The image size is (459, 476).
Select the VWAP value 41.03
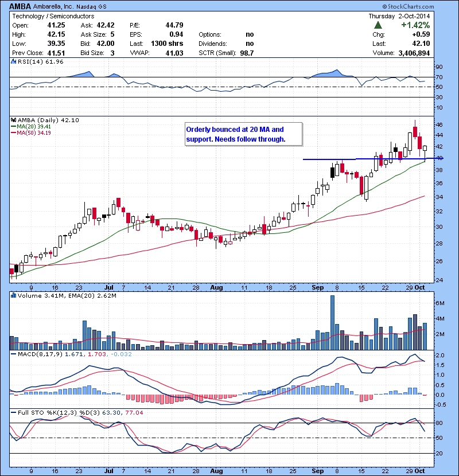[174, 53]
